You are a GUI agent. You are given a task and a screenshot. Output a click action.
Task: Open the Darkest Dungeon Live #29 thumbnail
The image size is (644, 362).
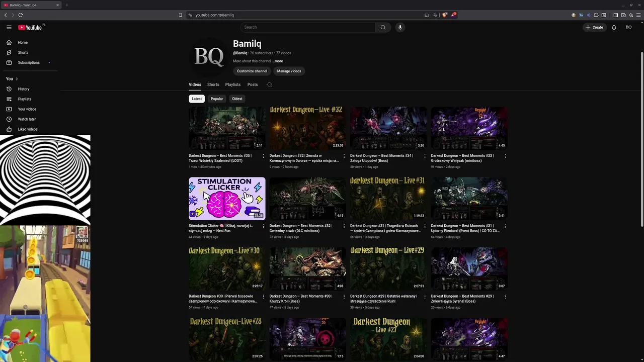(388, 268)
